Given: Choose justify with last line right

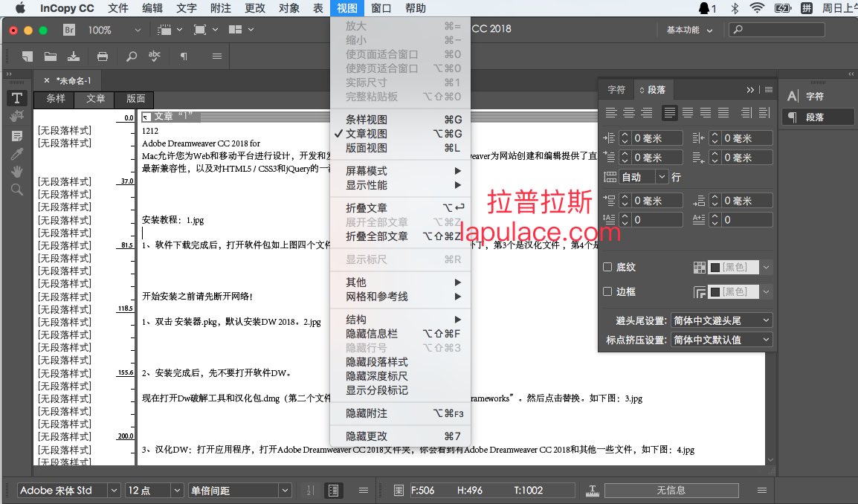Looking at the screenshot, I should (x=706, y=113).
